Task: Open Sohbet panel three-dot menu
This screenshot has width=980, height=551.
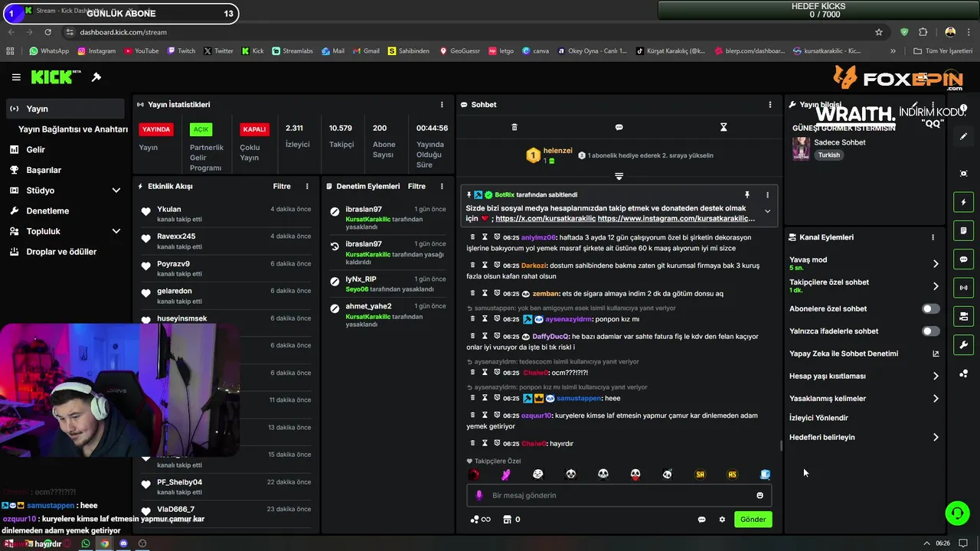Action: [x=770, y=105]
